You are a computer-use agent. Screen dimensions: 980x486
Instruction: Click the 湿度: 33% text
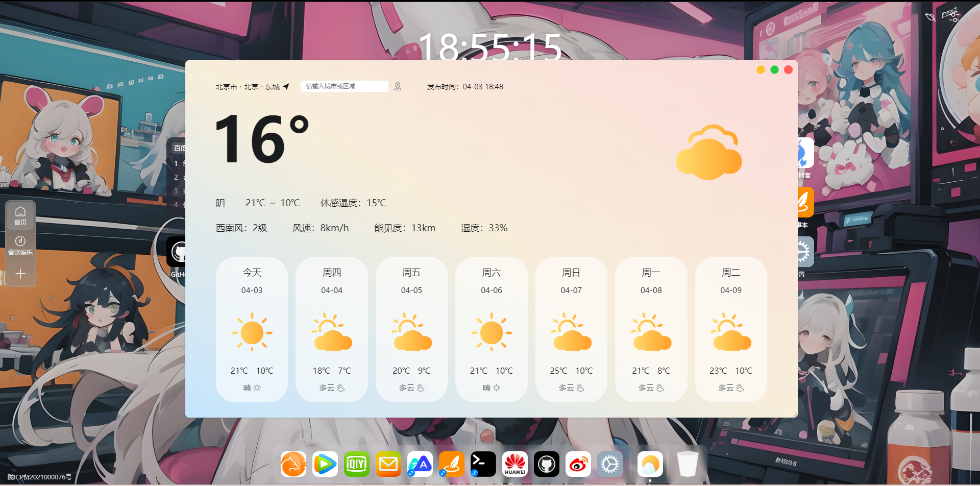[x=484, y=228]
